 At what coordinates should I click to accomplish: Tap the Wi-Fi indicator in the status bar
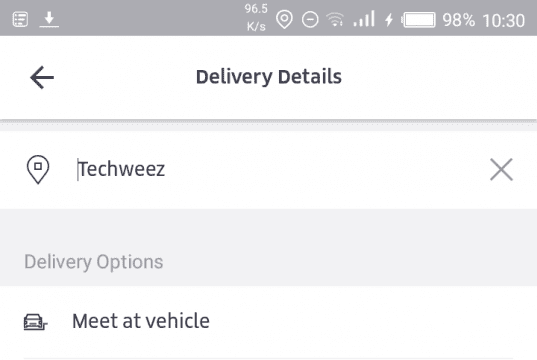pos(335,19)
